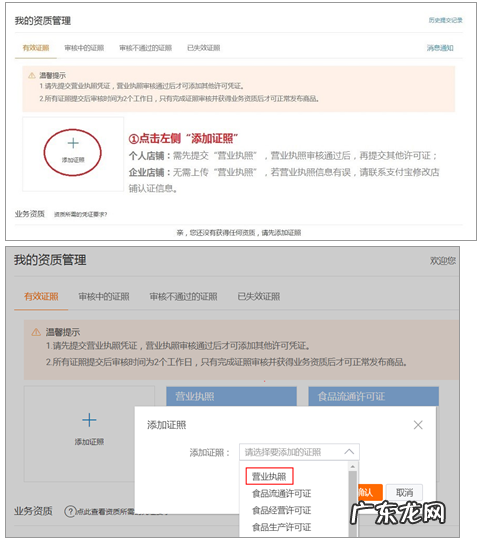This screenshot has width=484, height=542.
Task: Open 已失效证照 tab in top panel
Action: [x=204, y=48]
